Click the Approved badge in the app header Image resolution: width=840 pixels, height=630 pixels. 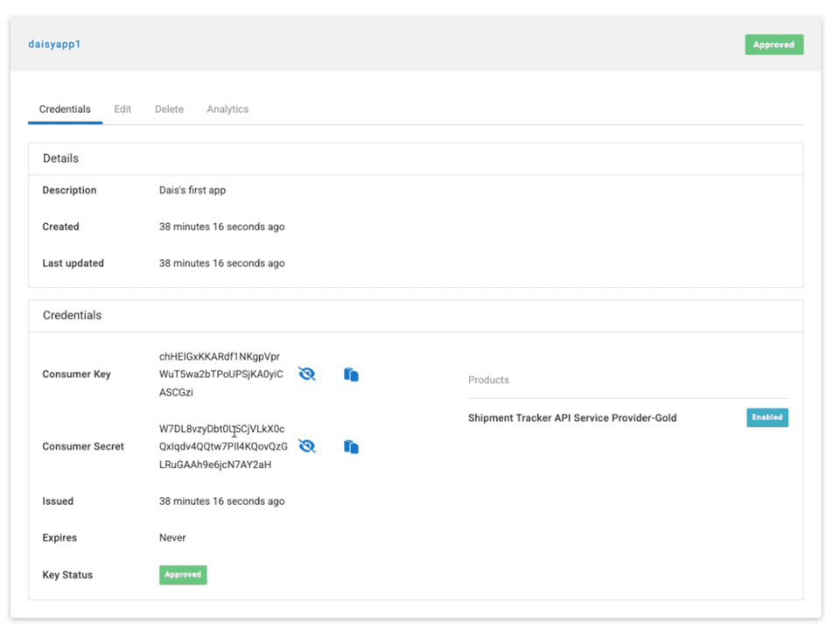point(773,45)
